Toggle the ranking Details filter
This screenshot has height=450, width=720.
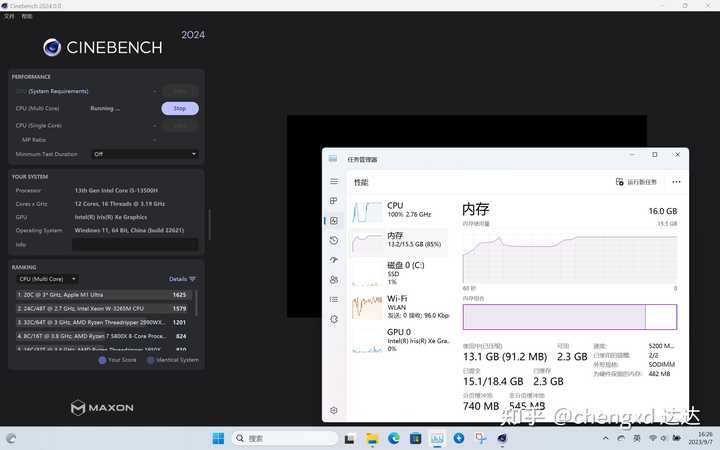182,279
